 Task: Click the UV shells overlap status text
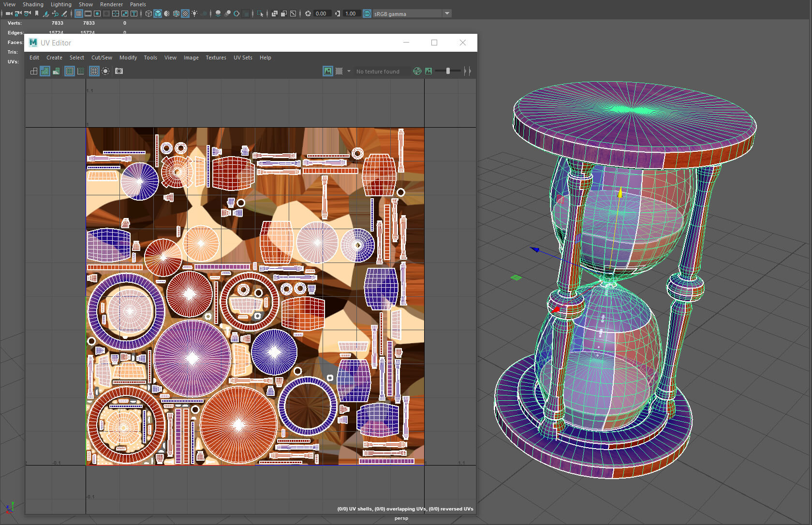405,509
